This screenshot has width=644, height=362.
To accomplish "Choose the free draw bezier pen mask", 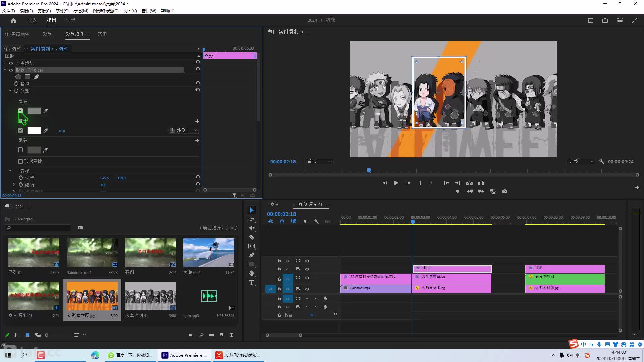I will [x=37, y=77].
